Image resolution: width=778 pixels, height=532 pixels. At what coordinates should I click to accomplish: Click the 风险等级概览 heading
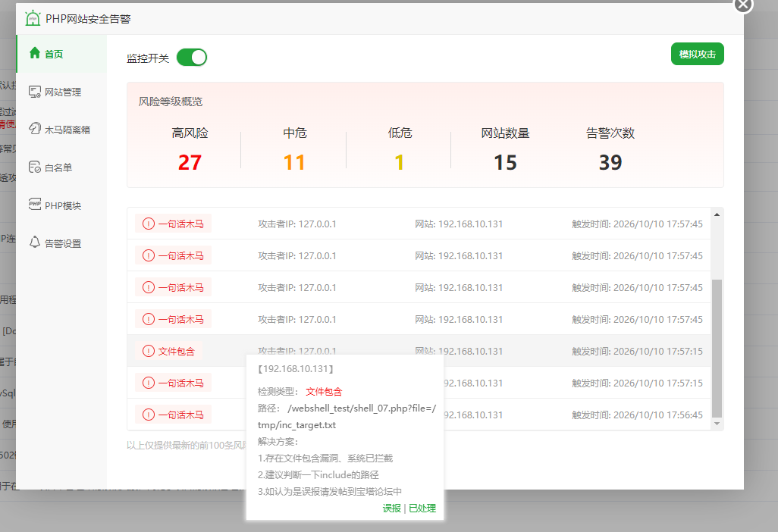pyautogui.click(x=170, y=102)
